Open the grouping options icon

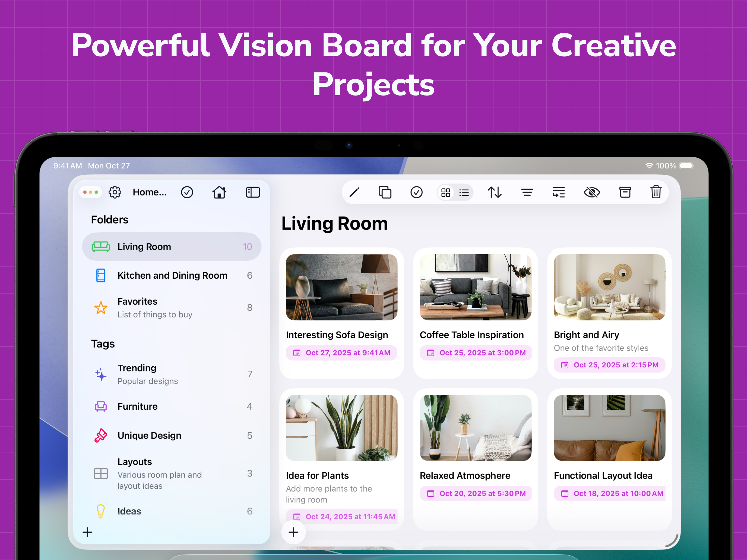click(559, 192)
